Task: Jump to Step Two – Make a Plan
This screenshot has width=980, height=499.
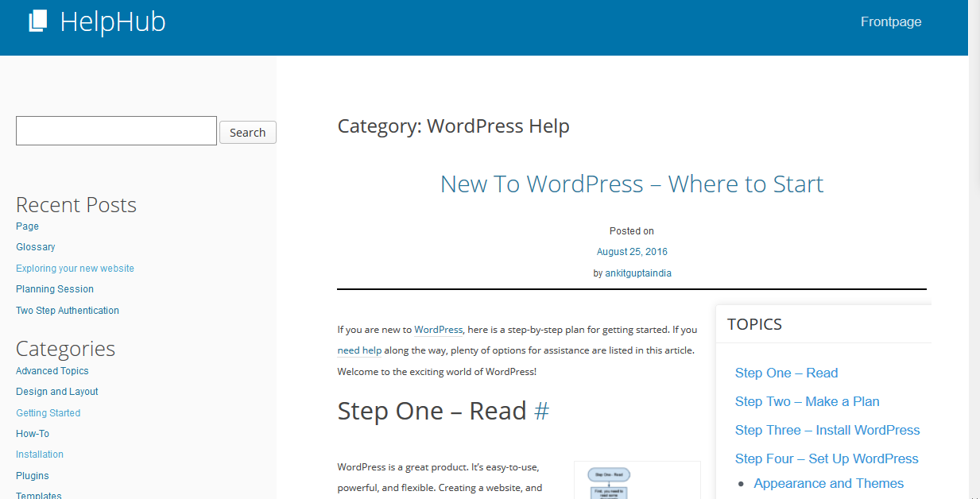Action: 807,402
